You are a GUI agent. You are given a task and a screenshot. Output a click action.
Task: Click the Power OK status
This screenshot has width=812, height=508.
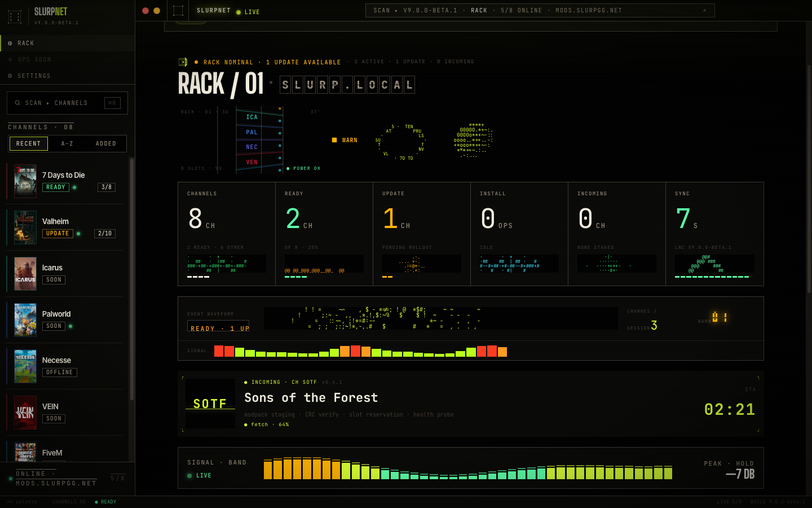[x=303, y=168]
